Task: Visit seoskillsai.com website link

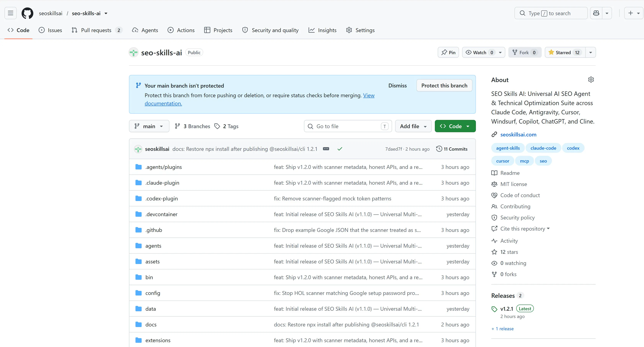Action: point(518,134)
